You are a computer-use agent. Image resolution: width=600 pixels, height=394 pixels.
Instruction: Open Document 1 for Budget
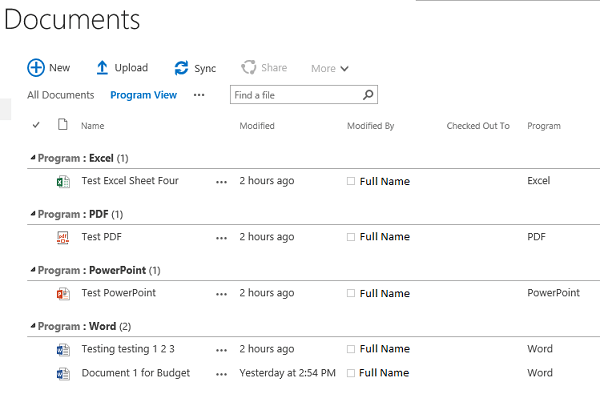pos(136,373)
